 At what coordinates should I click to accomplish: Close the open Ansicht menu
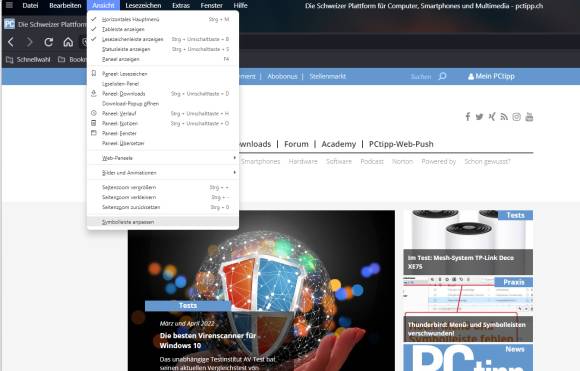(x=103, y=6)
